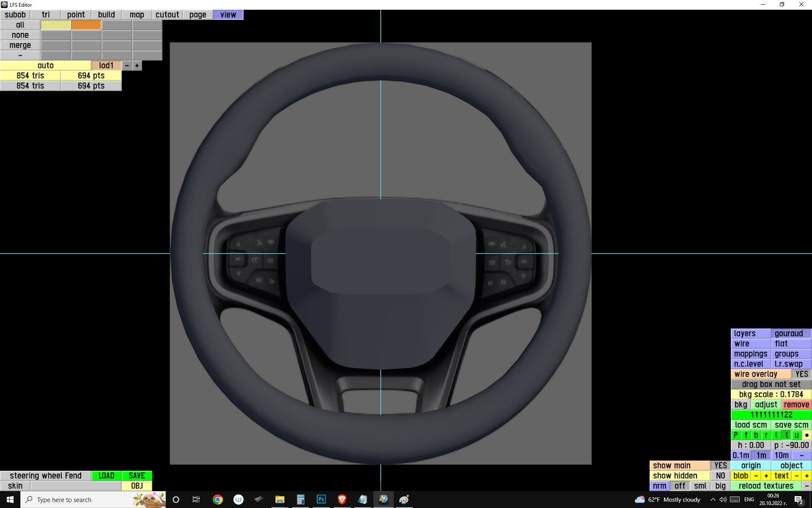Decrease blob size with minus button
Image resolution: width=812 pixels, height=508 pixels.
(756, 476)
